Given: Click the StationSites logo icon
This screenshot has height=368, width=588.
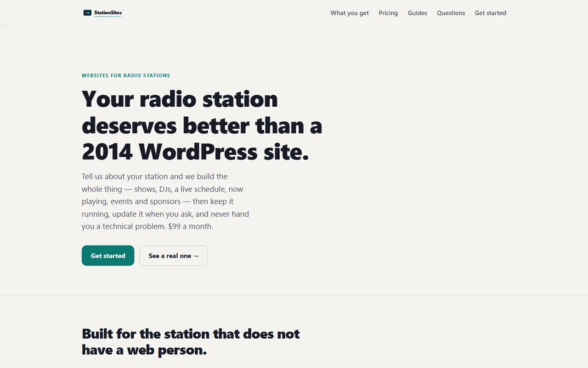Looking at the screenshot, I should coord(87,13).
